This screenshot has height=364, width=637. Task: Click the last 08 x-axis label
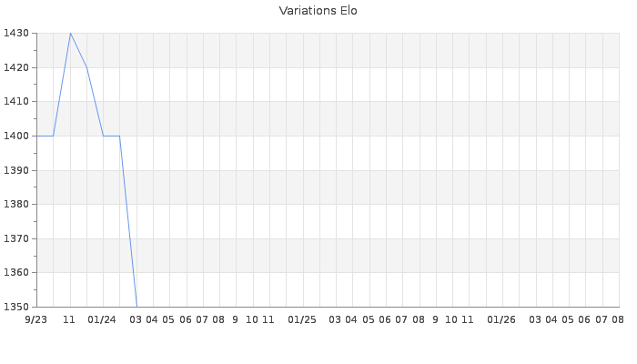tap(618, 320)
